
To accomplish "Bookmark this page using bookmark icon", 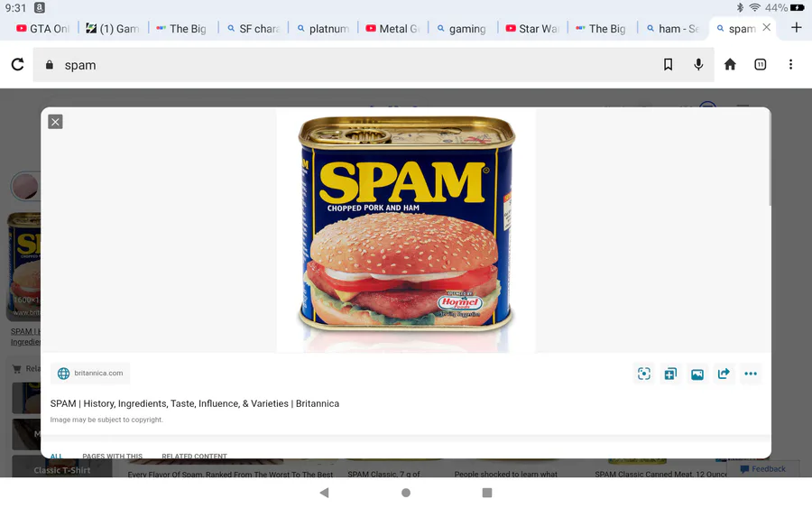I will pyautogui.click(x=668, y=64).
